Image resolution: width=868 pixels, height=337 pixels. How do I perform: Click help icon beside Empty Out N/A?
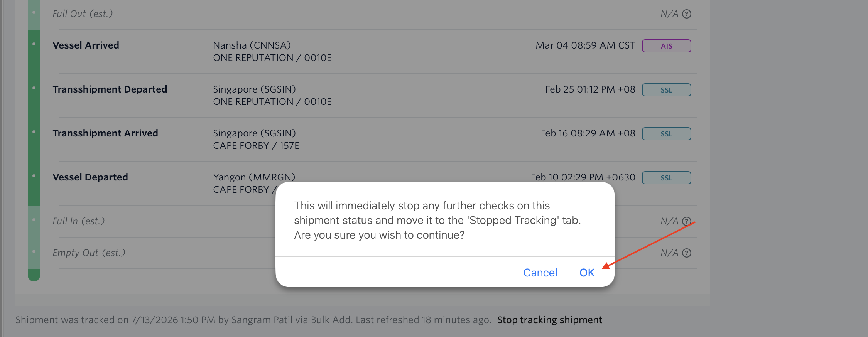click(687, 253)
